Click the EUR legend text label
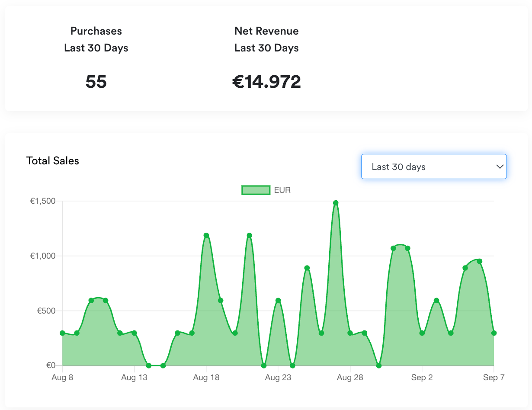This screenshot has height=410, width=532. (x=282, y=190)
